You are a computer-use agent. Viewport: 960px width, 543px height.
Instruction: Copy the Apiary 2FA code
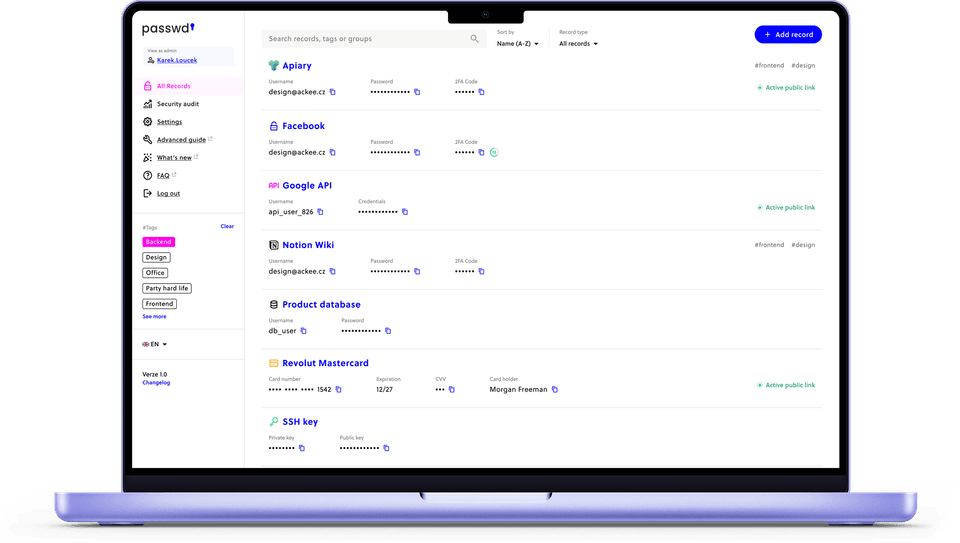click(481, 92)
